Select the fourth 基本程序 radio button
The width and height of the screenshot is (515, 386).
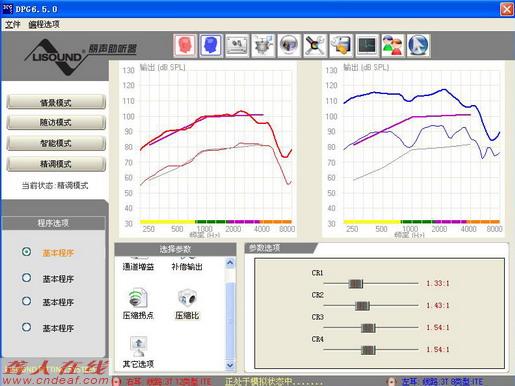point(27,327)
